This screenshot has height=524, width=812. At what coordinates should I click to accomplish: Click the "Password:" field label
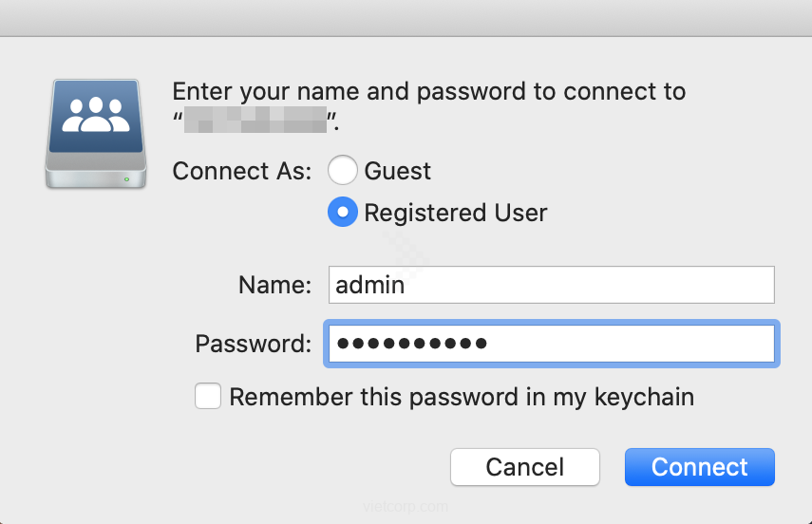(x=253, y=343)
